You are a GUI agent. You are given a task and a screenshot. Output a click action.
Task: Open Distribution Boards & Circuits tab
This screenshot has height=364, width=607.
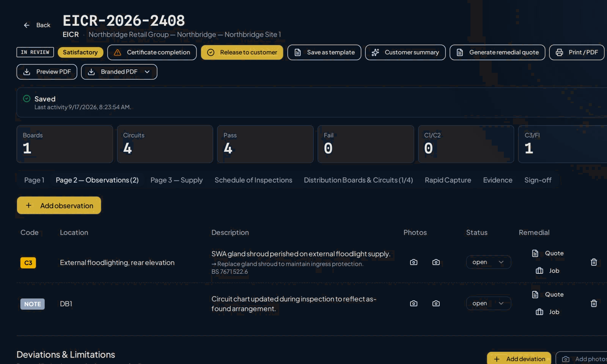pos(358,180)
